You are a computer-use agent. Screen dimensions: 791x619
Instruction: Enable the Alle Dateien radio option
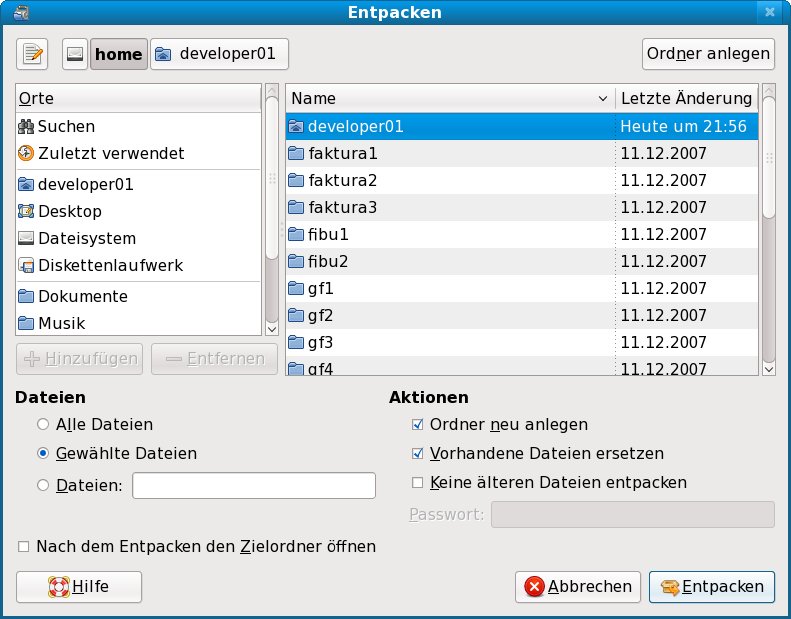click(x=43, y=425)
